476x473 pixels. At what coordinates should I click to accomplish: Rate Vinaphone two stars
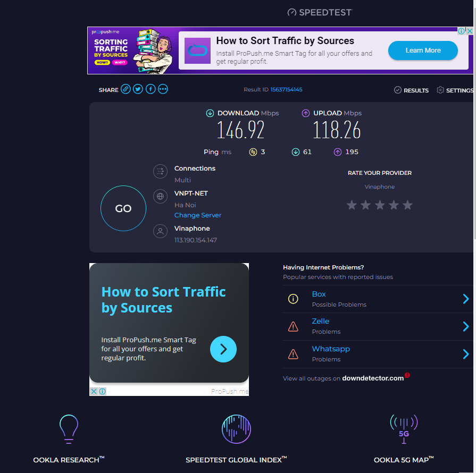point(365,205)
